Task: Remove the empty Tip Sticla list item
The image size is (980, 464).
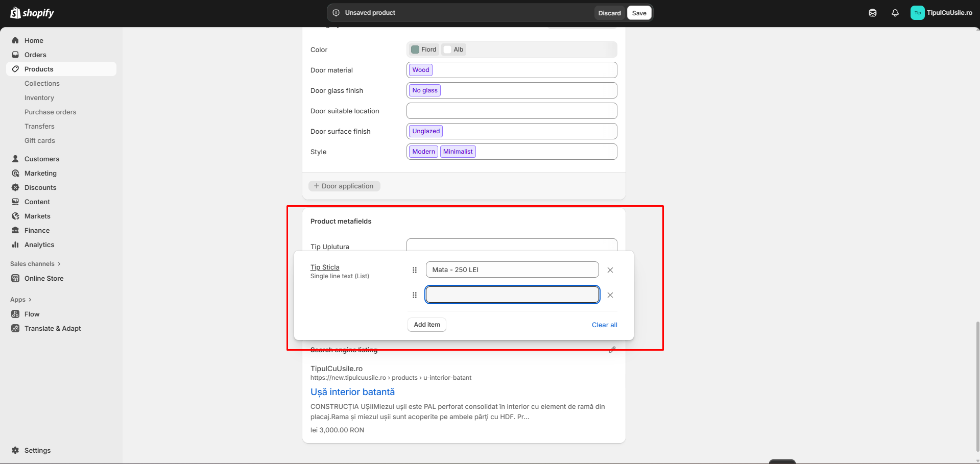Action: [x=610, y=295]
